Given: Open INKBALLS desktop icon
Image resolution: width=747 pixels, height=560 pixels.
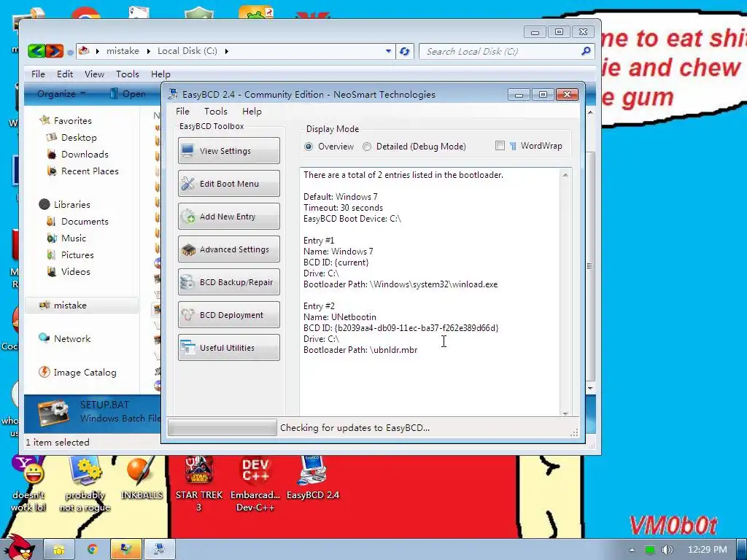Looking at the screenshot, I should pos(142,478).
